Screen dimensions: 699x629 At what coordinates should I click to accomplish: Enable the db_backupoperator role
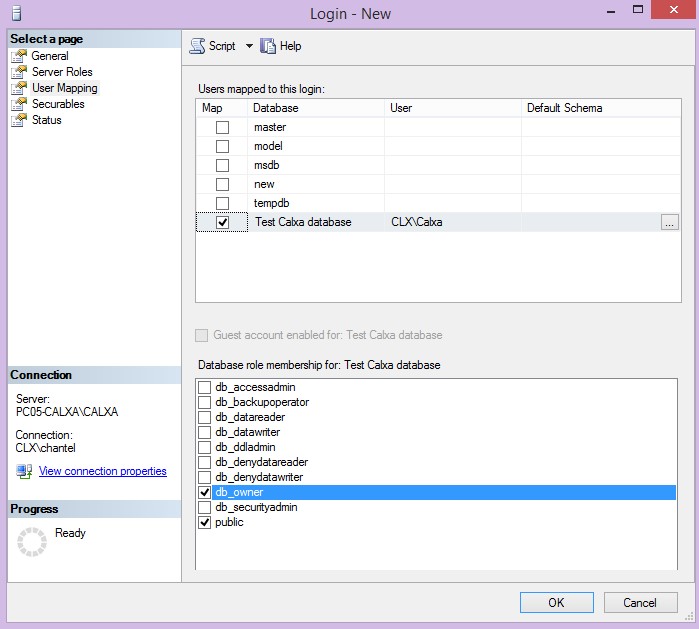coord(205,403)
